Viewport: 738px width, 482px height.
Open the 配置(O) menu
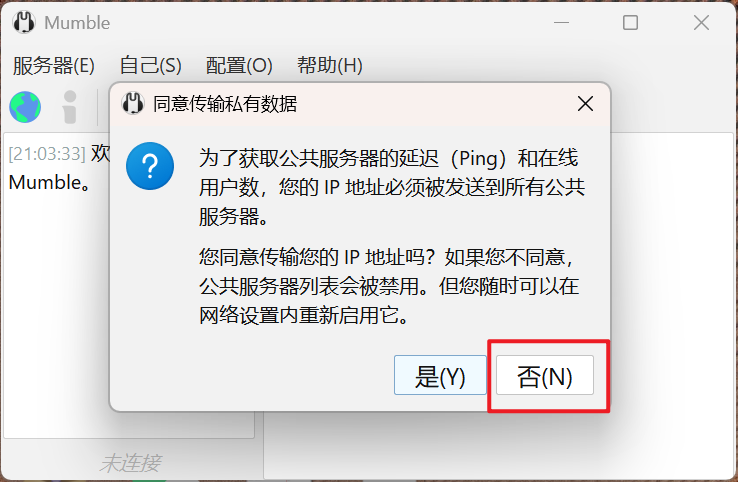239,65
